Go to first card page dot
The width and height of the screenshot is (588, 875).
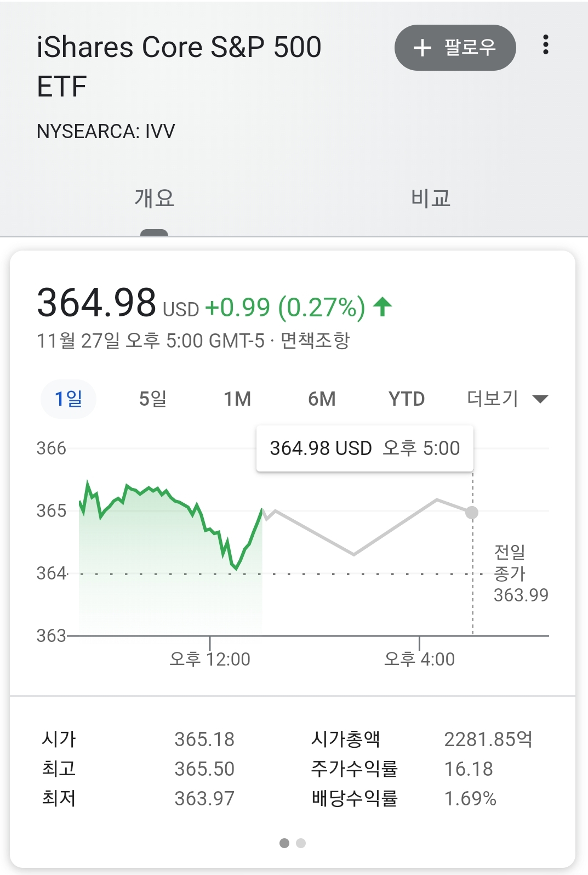(x=284, y=843)
